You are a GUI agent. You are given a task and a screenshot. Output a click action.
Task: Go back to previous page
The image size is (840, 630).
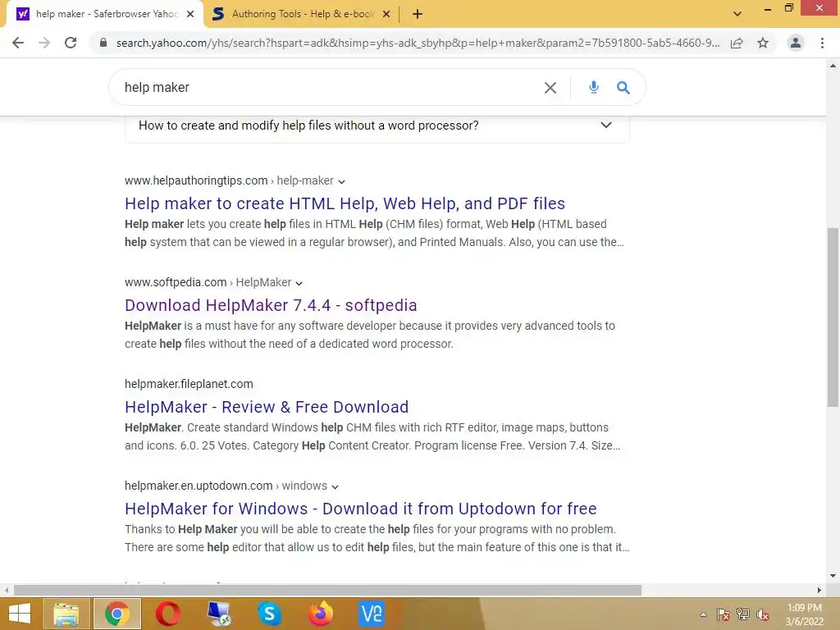pos(18,43)
